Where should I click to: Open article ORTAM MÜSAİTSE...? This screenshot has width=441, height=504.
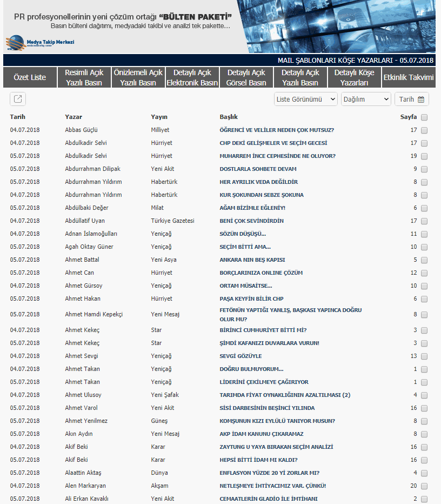click(x=246, y=286)
